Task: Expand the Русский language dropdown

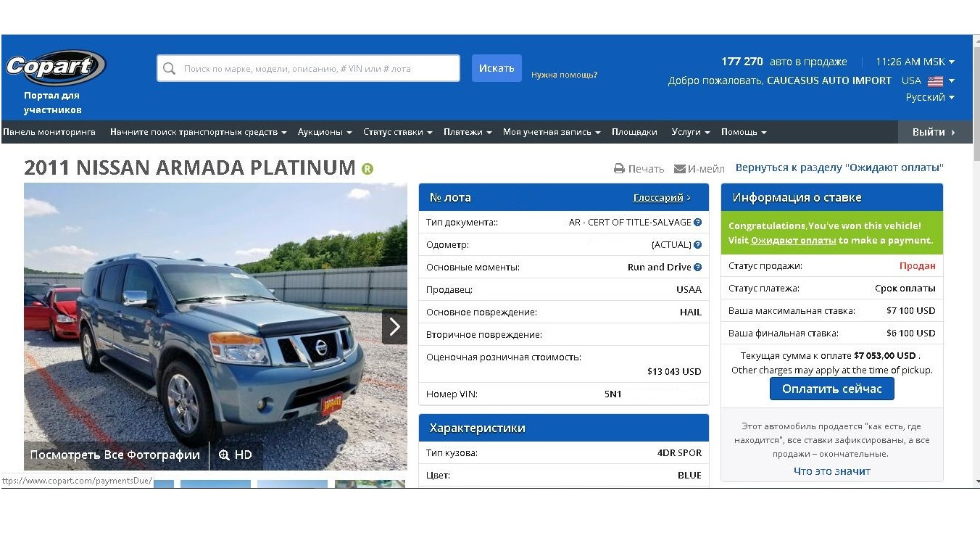Action: tap(930, 97)
